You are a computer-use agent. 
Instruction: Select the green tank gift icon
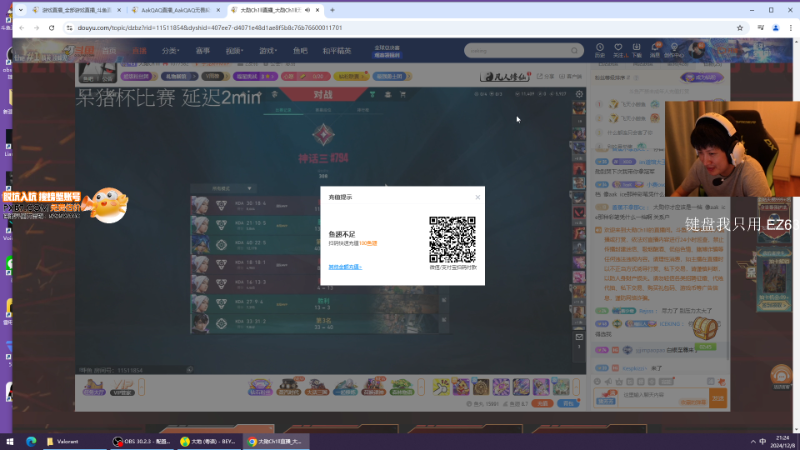click(402, 387)
